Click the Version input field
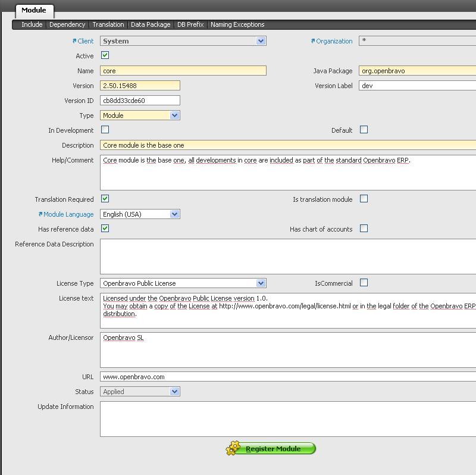The image size is (476, 475). pyautogui.click(x=140, y=86)
